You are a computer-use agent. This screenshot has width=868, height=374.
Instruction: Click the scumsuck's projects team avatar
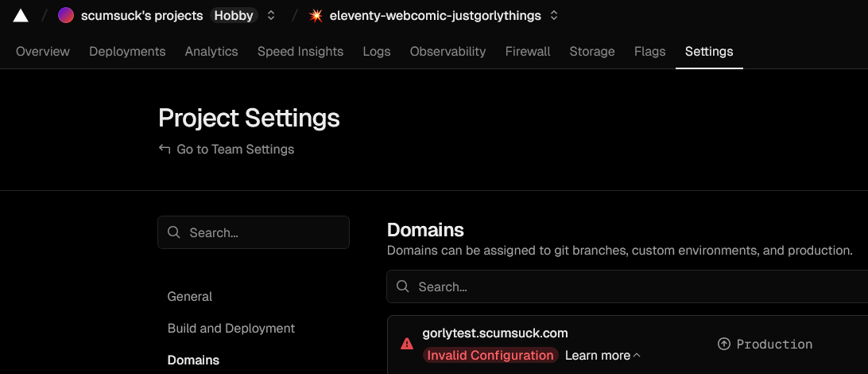coord(66,15)
